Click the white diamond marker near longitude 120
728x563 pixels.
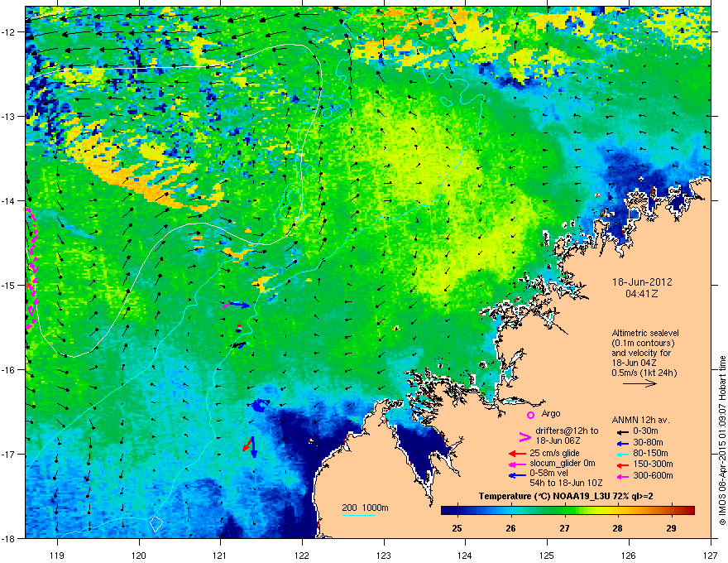tap(156, 523)
